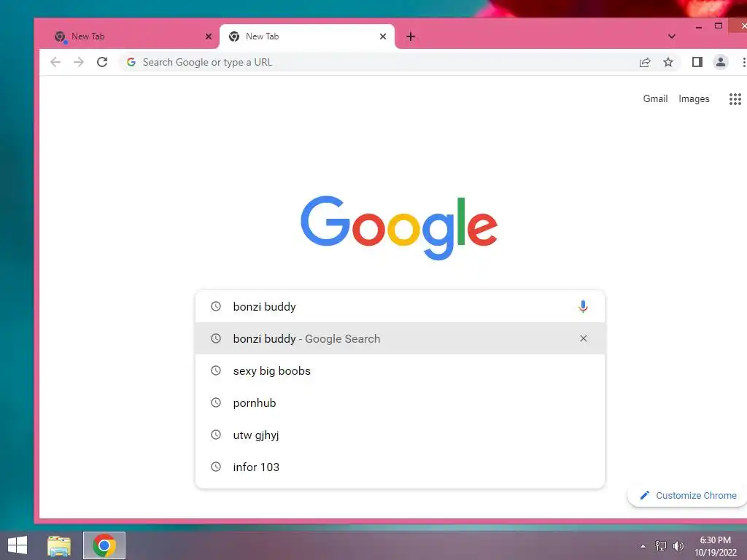Show hidden system tray icons
The image size is (747, 560).
coord(643,546)
